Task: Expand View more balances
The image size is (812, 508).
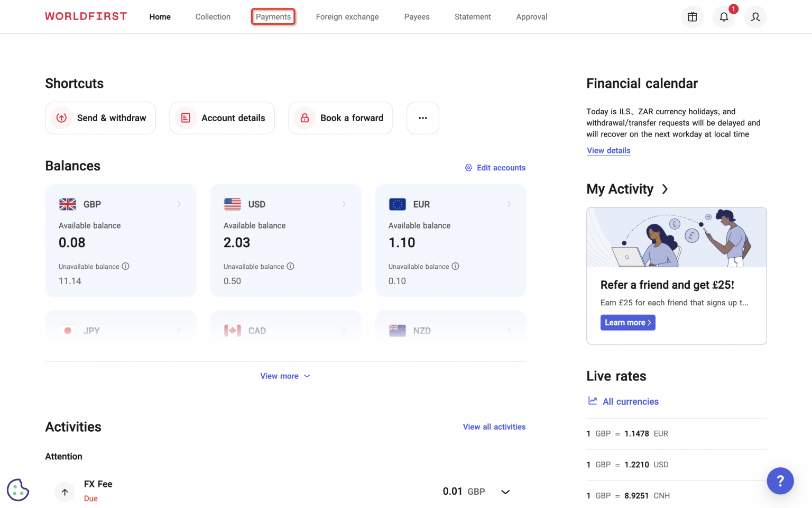Action: (285, 376)
